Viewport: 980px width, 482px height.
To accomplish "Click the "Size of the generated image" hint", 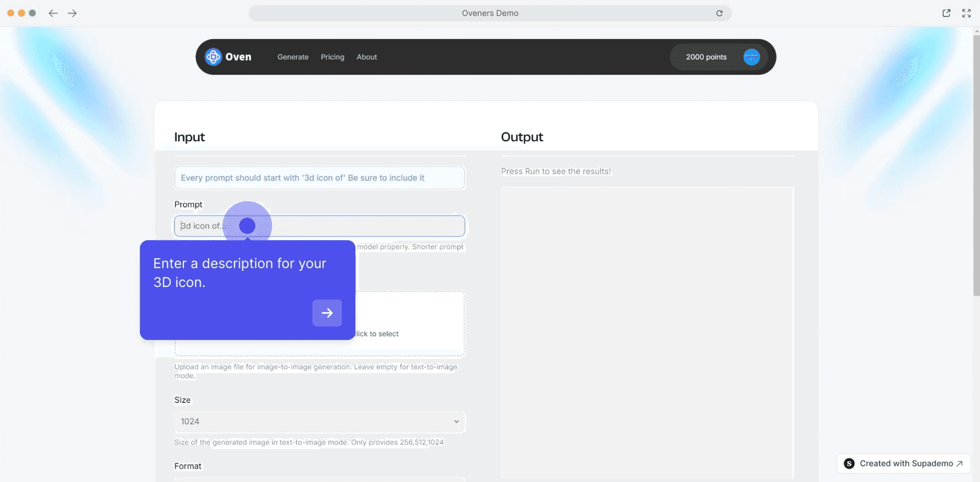I will point(309,442).
